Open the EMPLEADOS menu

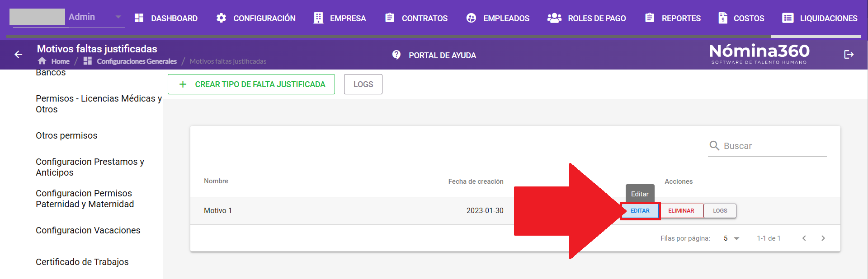(506, 19)
